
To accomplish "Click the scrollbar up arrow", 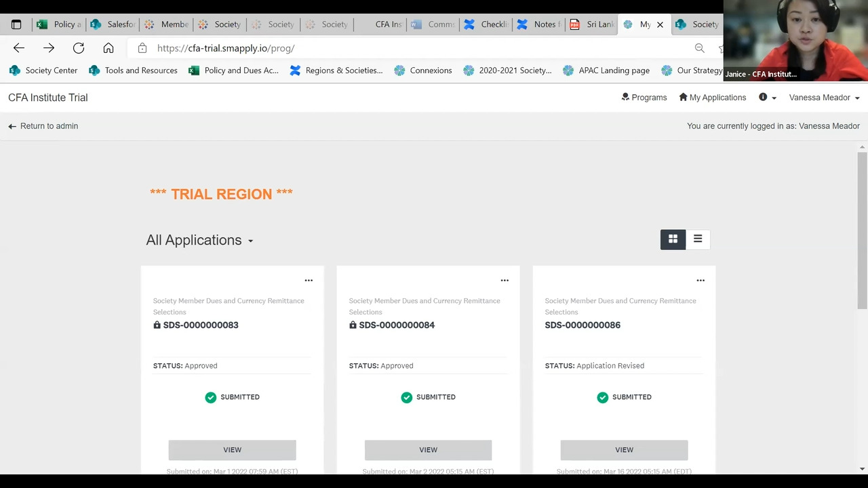I will [862, 147].
